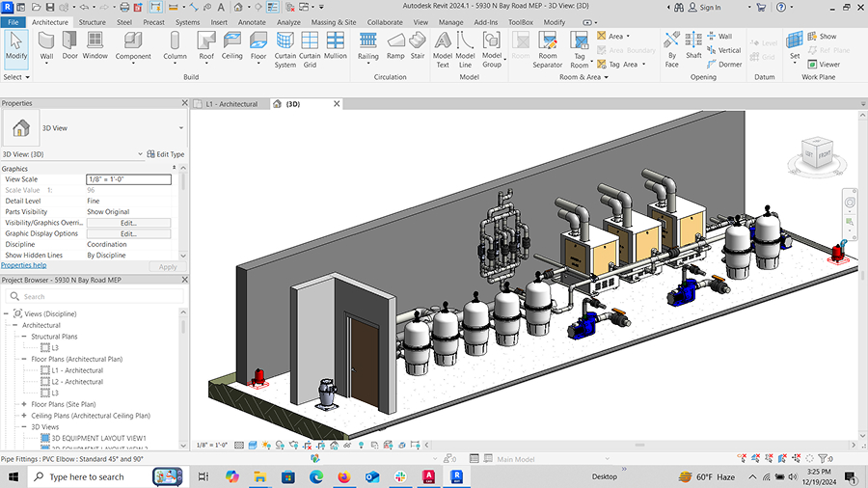868x488 pixels.
Task: Start the Curtain System tool
Action: click(285, 50)
